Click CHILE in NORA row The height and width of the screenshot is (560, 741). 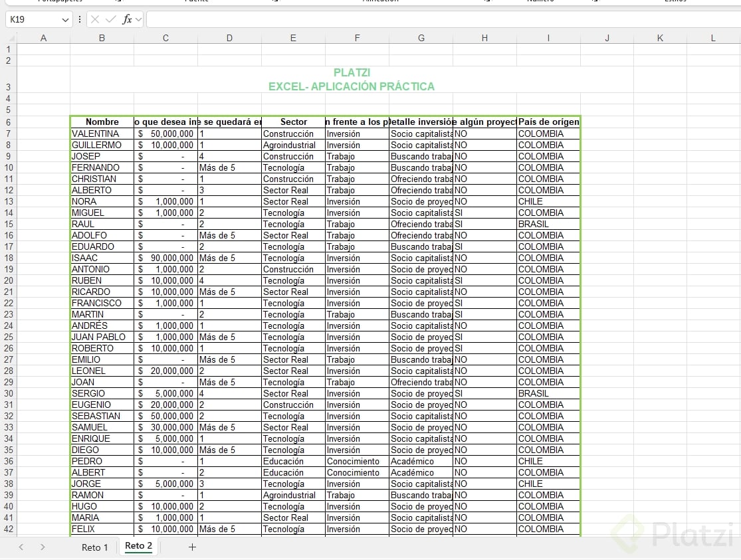[x=548, y=202]
